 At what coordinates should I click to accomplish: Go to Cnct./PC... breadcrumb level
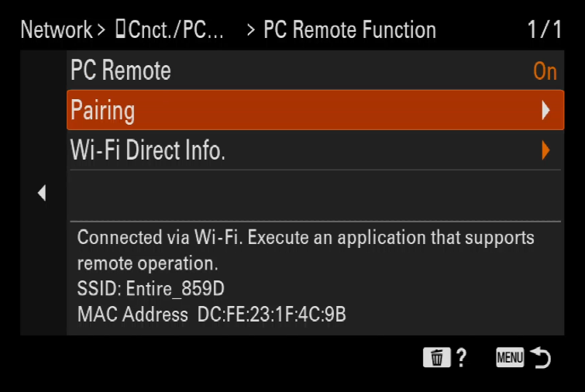click(175, 29)
